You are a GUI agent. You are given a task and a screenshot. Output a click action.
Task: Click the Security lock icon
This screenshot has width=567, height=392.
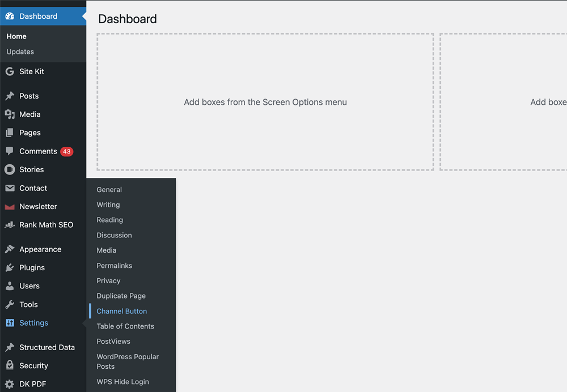10,365
